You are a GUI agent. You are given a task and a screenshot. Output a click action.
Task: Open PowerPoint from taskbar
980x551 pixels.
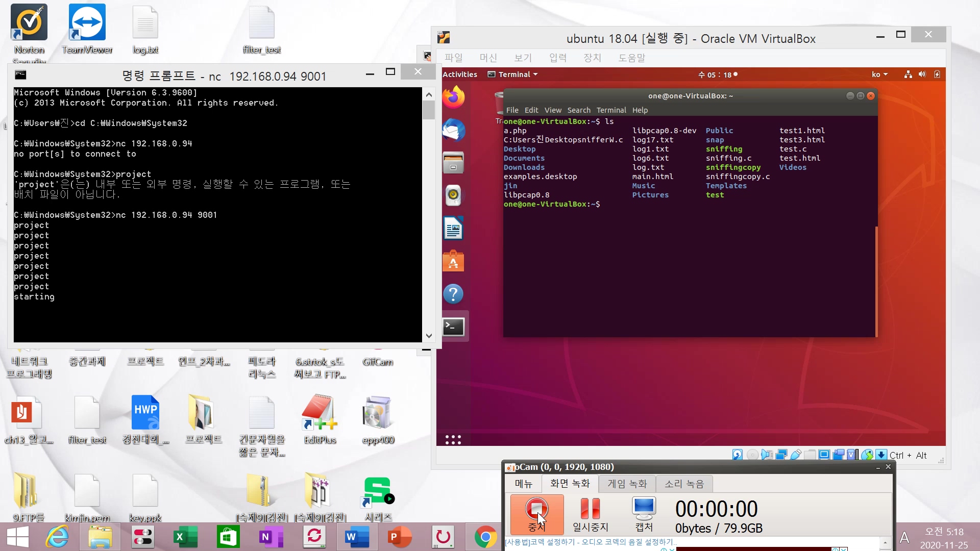point(400,537)
